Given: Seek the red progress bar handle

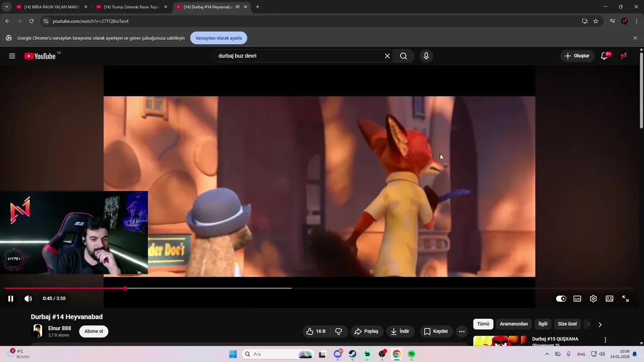Looking at the screenshot, I should (125, 288).
